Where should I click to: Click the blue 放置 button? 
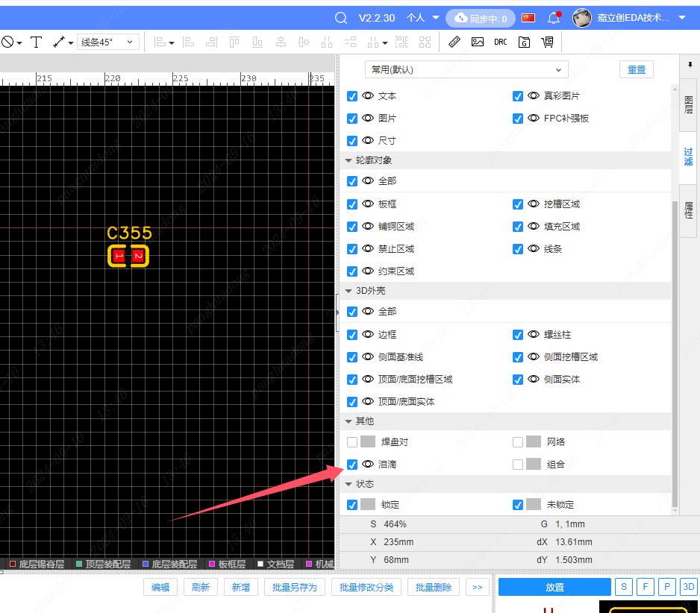tap(554, 587)
